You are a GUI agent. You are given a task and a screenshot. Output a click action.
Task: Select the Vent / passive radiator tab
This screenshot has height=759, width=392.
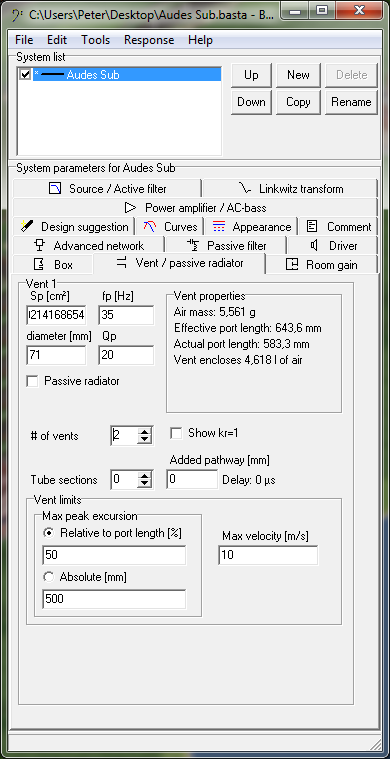tap(180, 263)
